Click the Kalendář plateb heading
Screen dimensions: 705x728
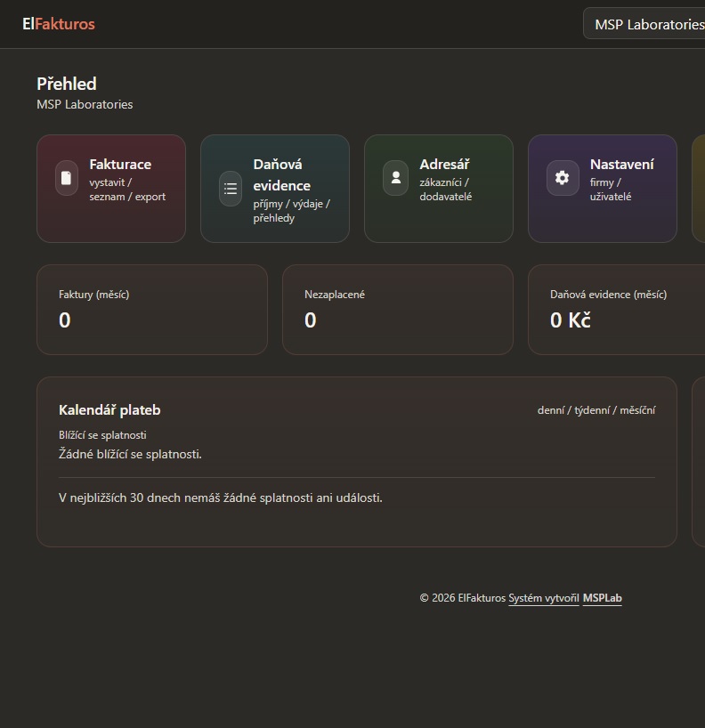pos(109,410)
